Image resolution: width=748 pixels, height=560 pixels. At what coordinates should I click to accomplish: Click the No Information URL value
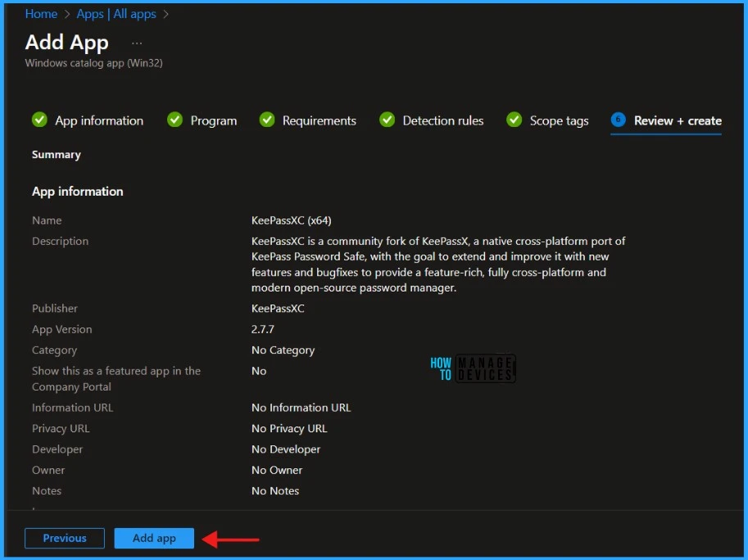[x=301, y=408]
